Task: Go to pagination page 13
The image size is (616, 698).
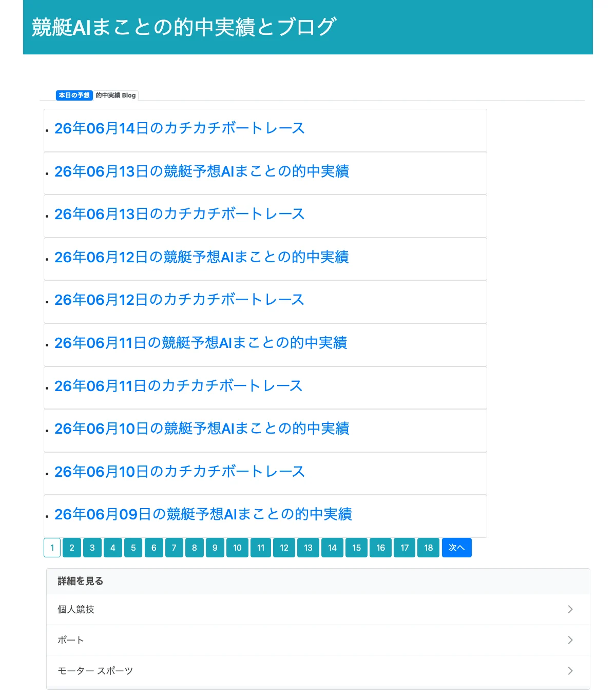Action: coord(308,548)
